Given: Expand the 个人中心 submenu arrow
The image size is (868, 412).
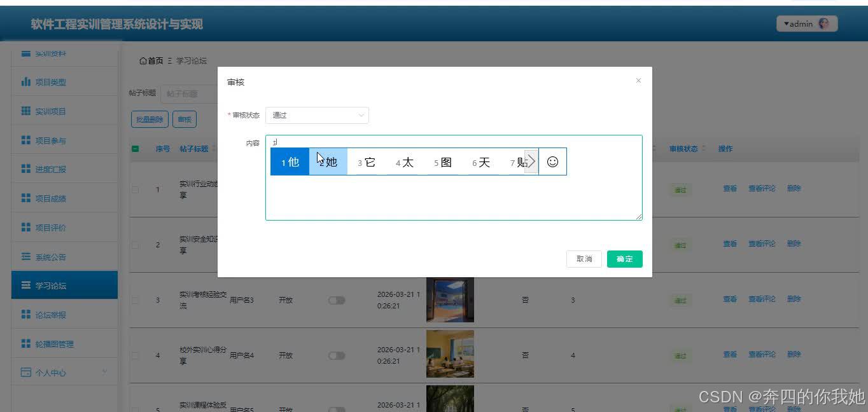Looking at the screenshot, I should tap(104, 372).
